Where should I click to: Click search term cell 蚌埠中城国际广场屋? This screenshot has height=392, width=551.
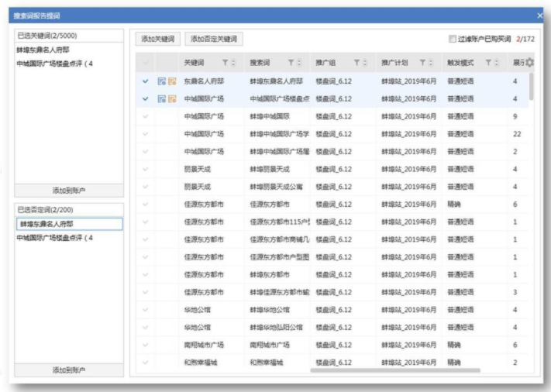click(x=279, y=151)
